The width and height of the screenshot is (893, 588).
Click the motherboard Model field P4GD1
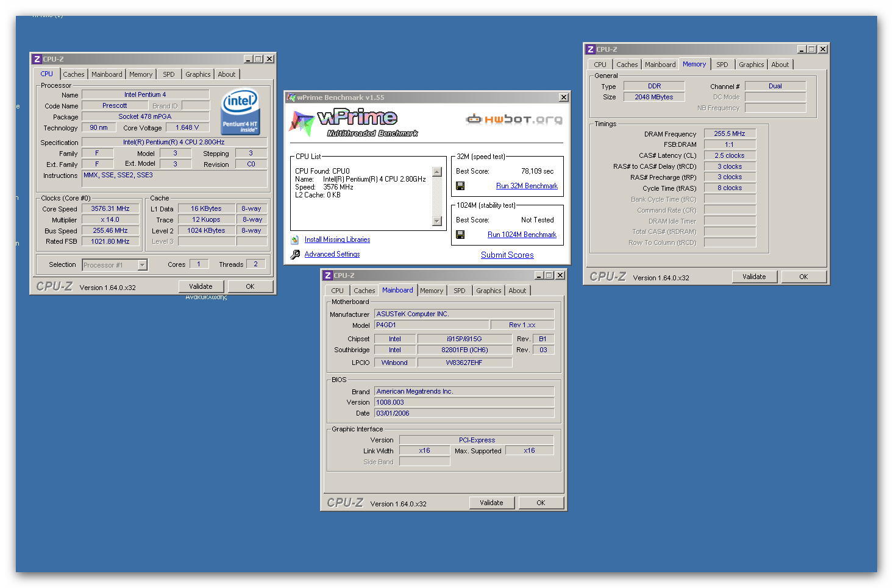pyautogui.click(x=432, y=325)
